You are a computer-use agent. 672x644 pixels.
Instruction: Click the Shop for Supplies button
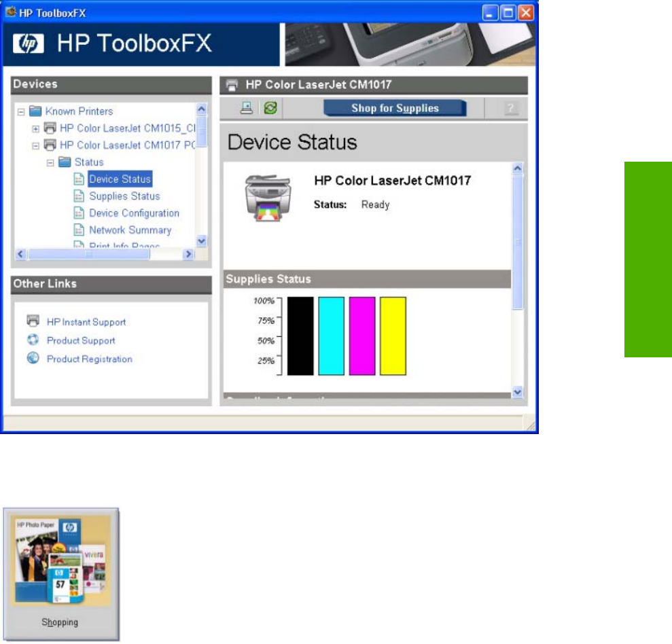[395, 108]
